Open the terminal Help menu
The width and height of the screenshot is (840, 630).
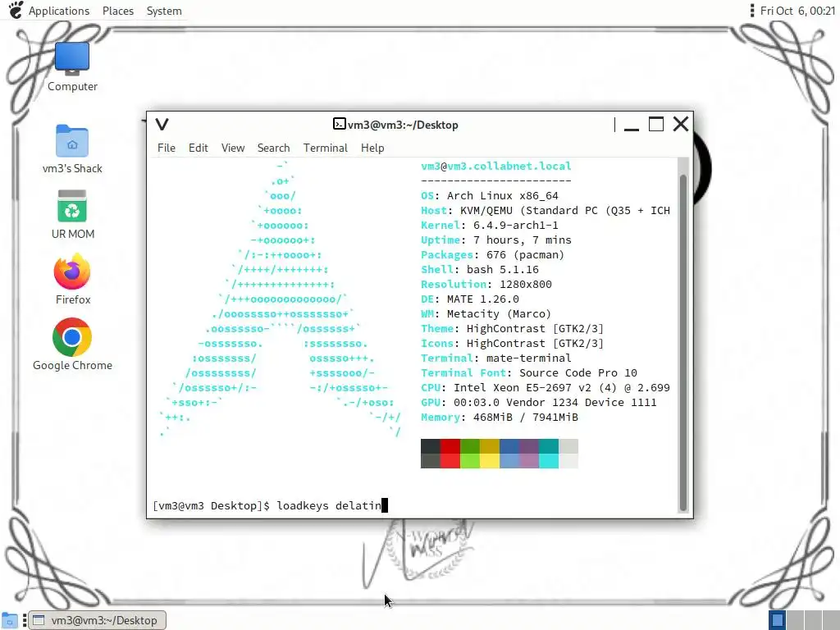[x=372, y=148]
